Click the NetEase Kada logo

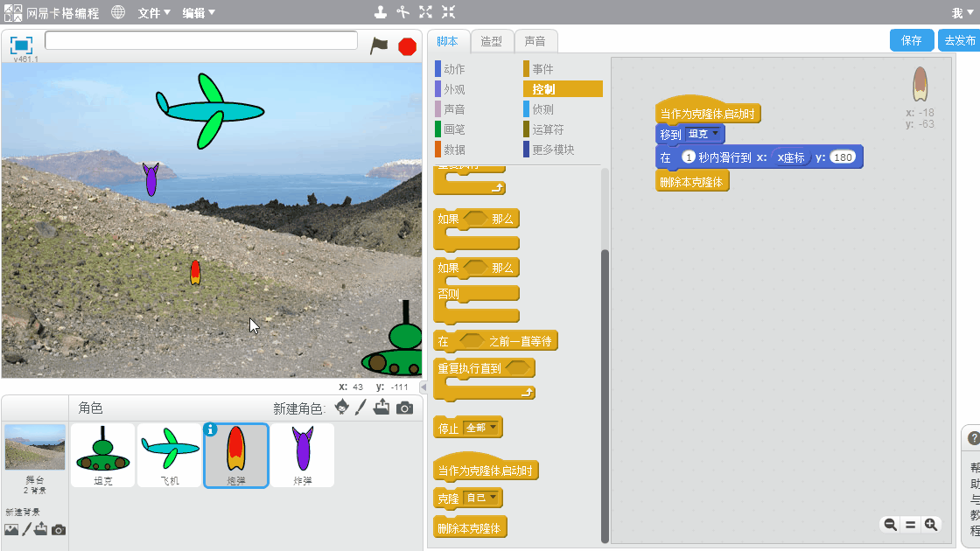[x=52, y=12]
